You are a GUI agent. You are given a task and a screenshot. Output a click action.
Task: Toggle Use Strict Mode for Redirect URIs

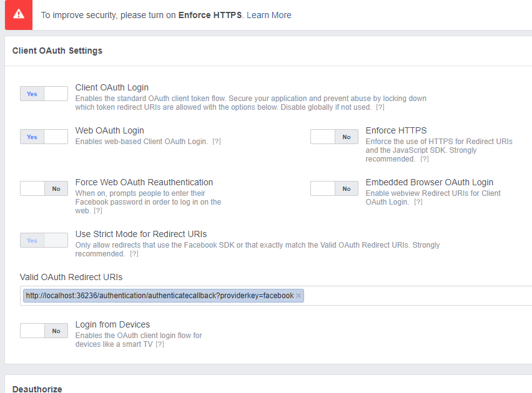point(44,240)
